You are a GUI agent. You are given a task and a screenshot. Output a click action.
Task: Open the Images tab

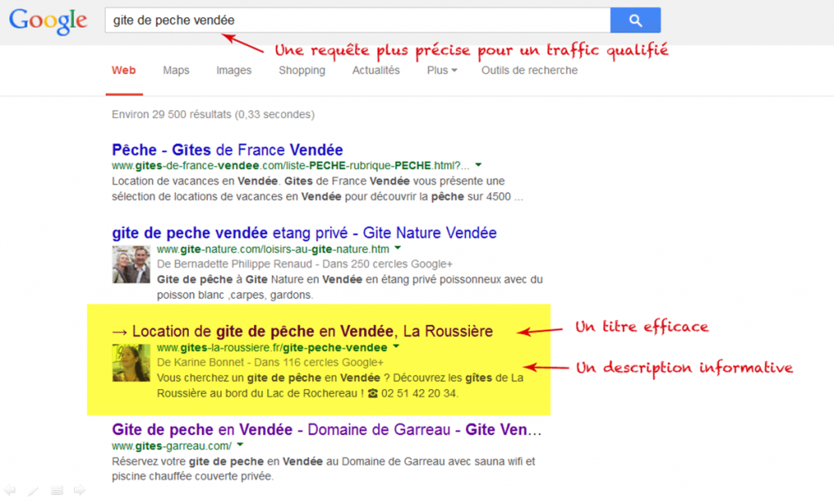point(234,71)
